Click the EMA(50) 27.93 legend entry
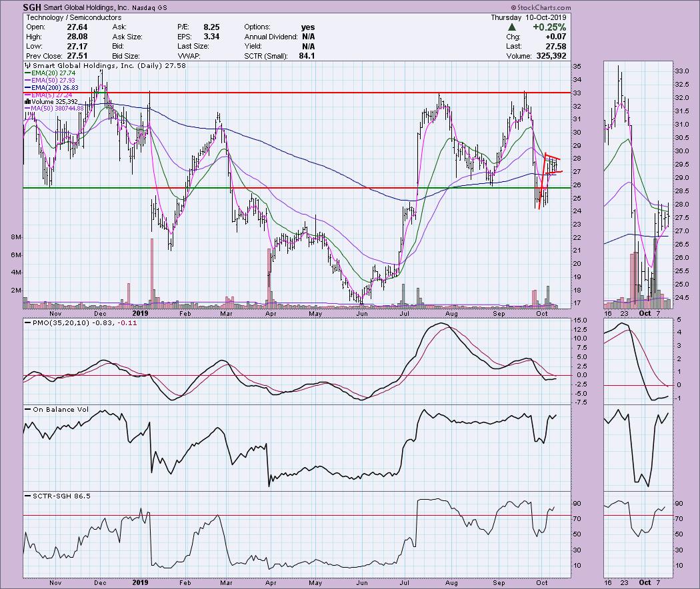 50,81
